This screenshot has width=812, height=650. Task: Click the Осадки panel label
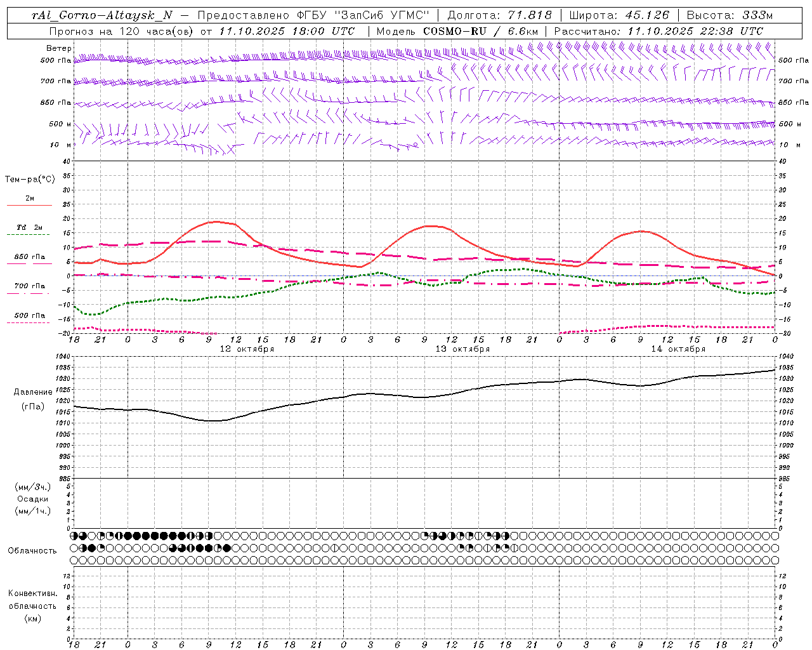pyautogui.click(x=33, y=499)
